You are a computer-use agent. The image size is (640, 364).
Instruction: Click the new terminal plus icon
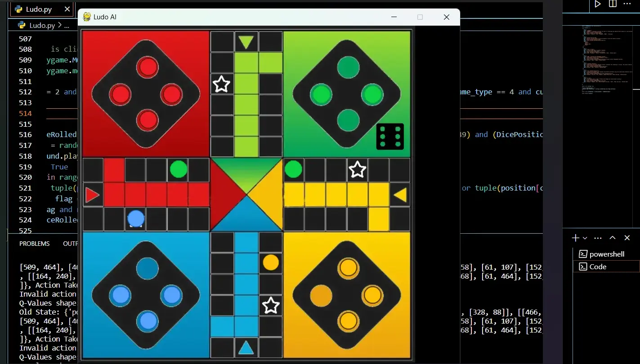(x=575, y=238)
